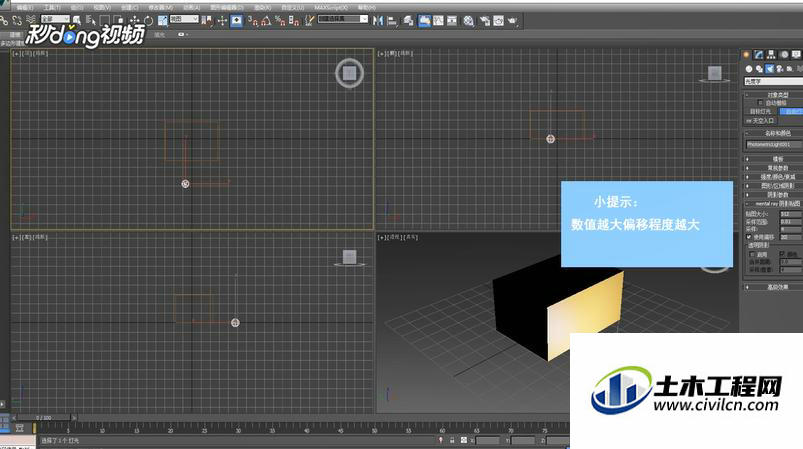Open the Material Editor
The width and height of the screenshot is (803, 449).
pyautogui.click(x=469, y=20)
